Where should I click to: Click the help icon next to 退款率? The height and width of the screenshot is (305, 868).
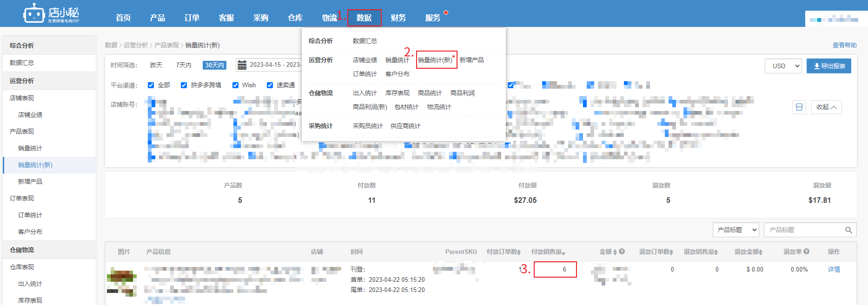coord(807,252)
